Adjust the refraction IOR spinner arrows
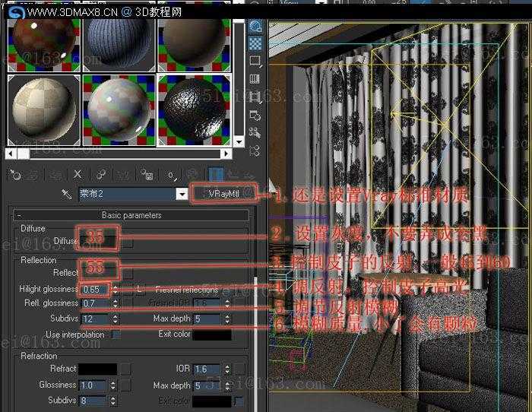The width and height of the screenshot is (532, 412). point(227,369)
